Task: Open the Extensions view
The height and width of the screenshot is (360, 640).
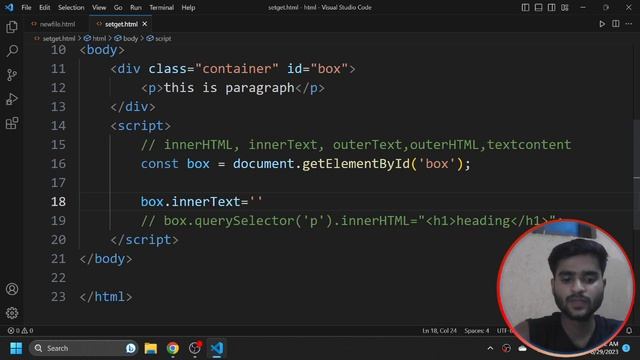Action: tap(12, 123)
